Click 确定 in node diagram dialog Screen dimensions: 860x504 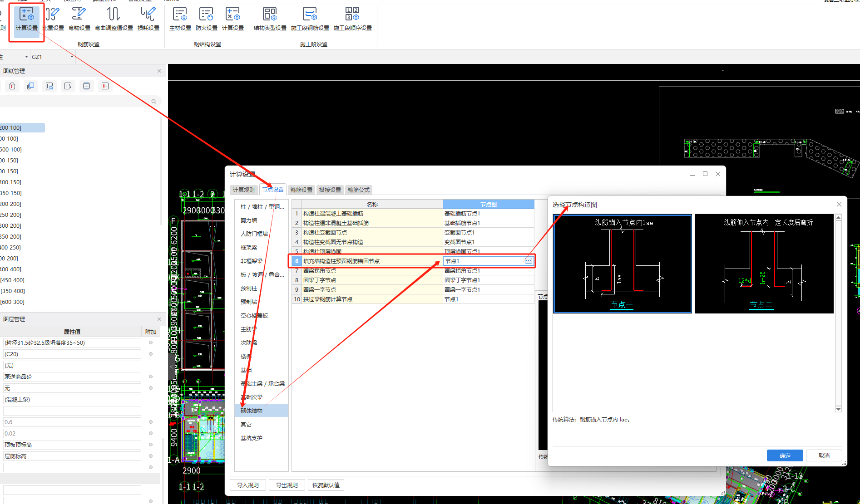(785, 455)
